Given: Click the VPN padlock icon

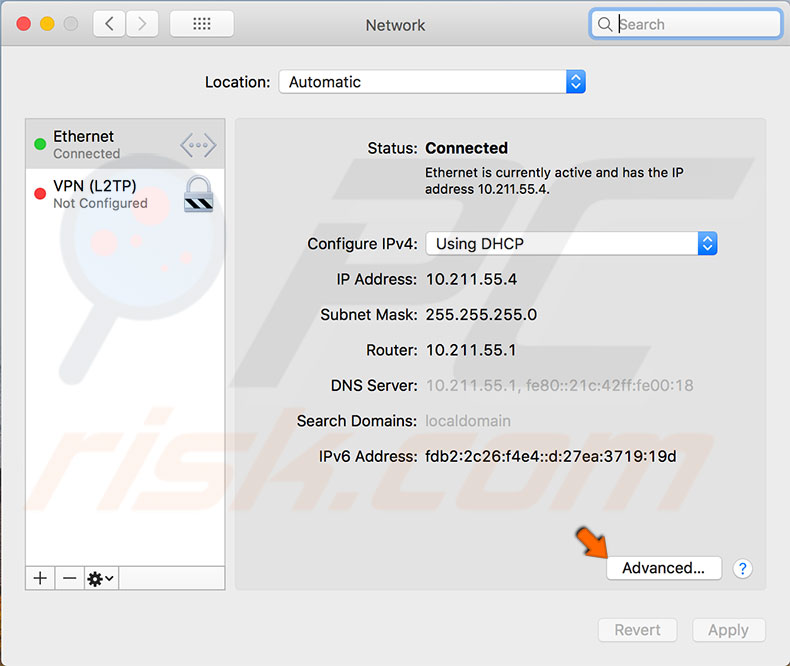Looking at the screenshot, I should [199, 194].
